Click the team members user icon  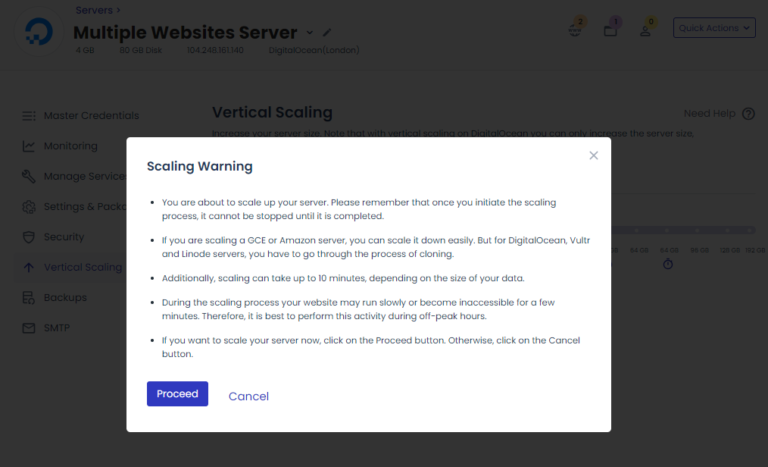click(x=646, y=31)
